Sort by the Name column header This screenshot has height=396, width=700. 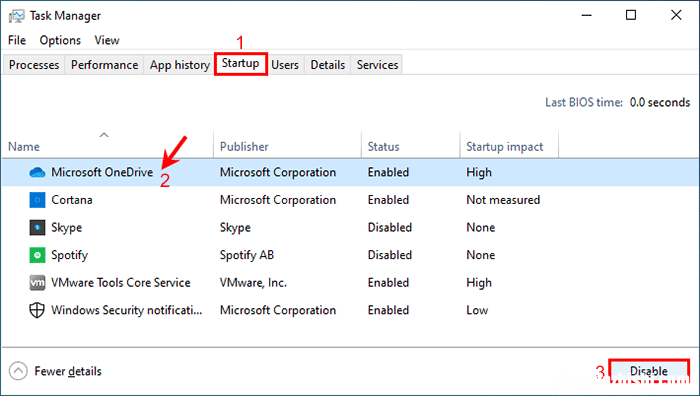click(107, 146)
